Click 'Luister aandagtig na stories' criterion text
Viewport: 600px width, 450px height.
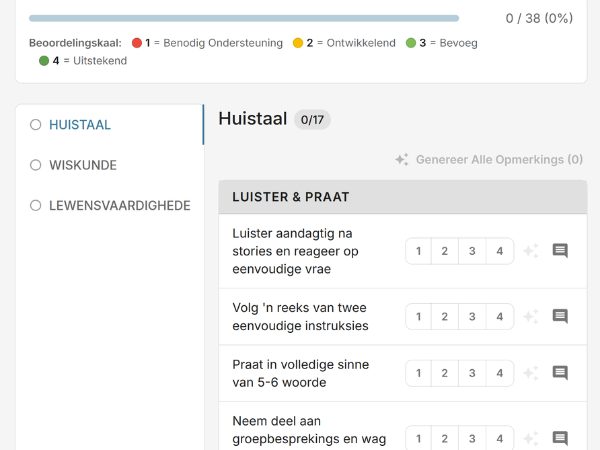coord(295,251)
